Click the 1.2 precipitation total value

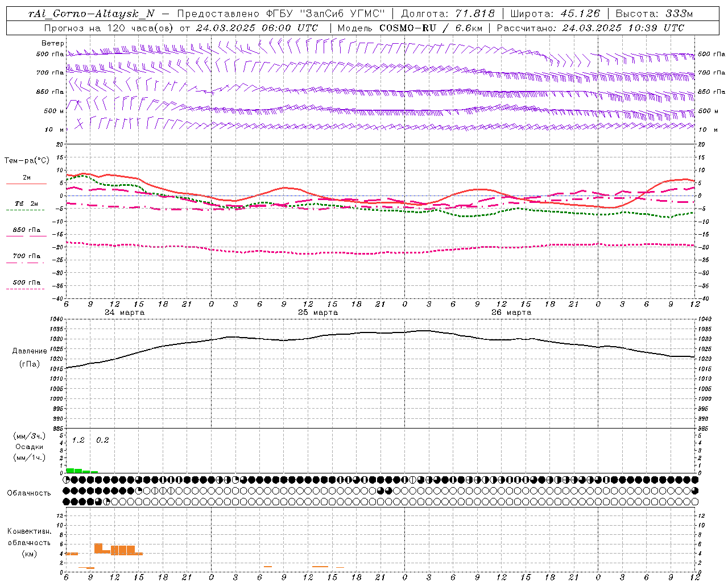[78, 440]
